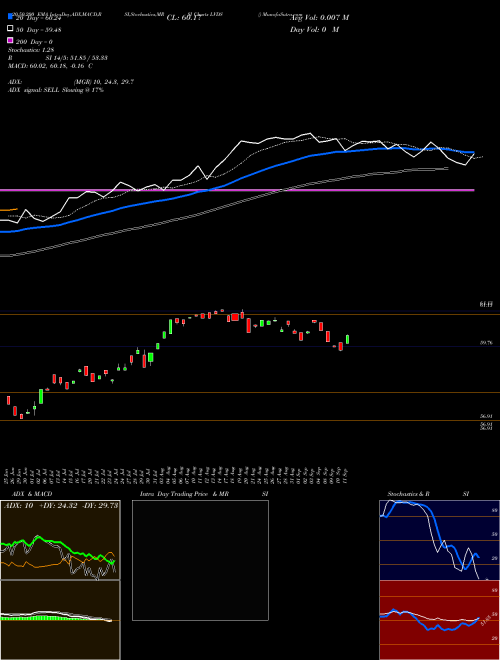Viewport: 500px width, 660px height.
Task: Click the Avg Vol 0.007 M label
Action: (x=319, y=17)
